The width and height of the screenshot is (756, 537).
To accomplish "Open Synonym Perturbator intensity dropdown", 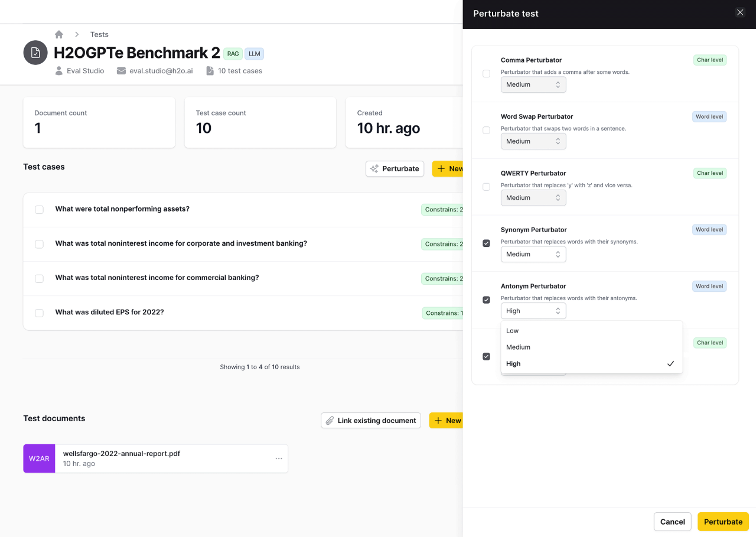I will pyautogui.click(x=533, y=254).
